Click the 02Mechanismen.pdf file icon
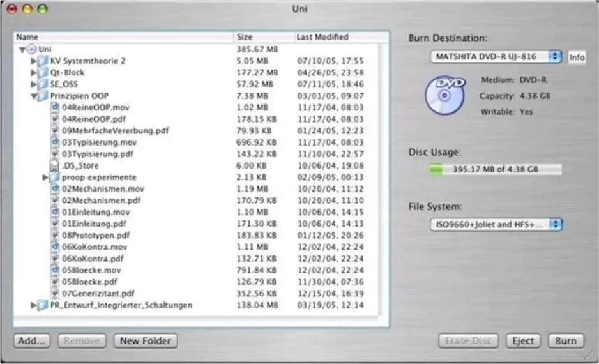Image resolution: width=599 pixels, height=364 pixels. click(x=55, y=201)
